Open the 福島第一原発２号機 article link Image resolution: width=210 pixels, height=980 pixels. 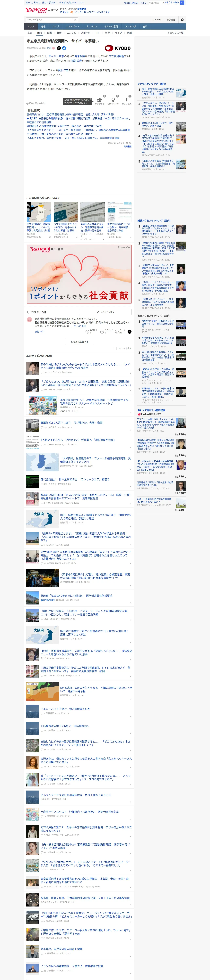85,898
